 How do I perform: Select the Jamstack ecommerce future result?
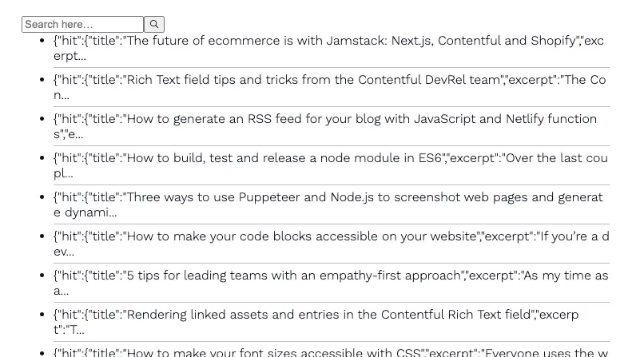332,48
